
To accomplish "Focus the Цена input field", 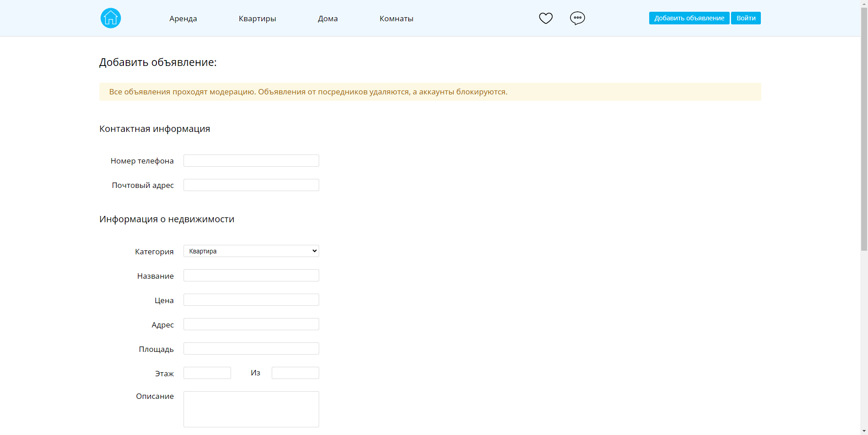I will pos(251,300).
